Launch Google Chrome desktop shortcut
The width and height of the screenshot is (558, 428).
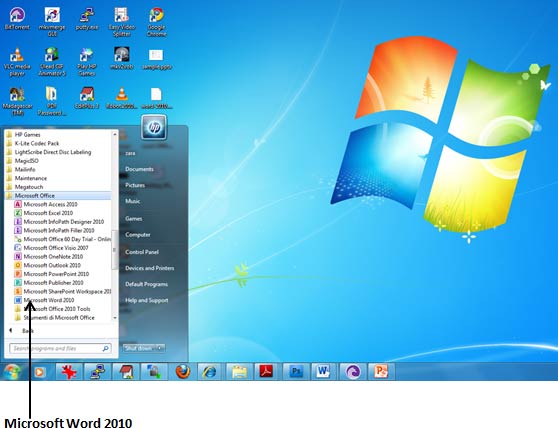[156, 22]
